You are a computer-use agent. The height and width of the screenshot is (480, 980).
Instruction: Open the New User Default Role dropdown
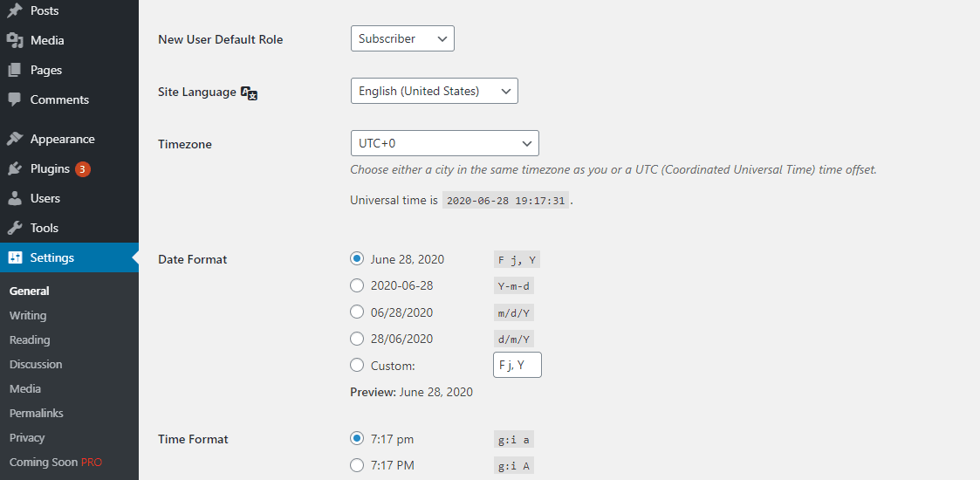click(x=402, y=38)
